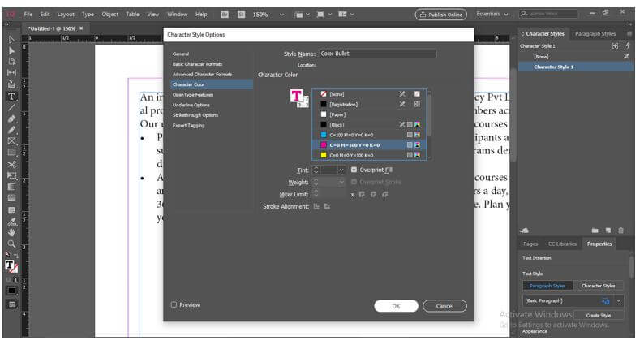Expand the Basic Paragraph style dropdown
Viewport: 644px width, 345px height.
click(x=619, y=301)
